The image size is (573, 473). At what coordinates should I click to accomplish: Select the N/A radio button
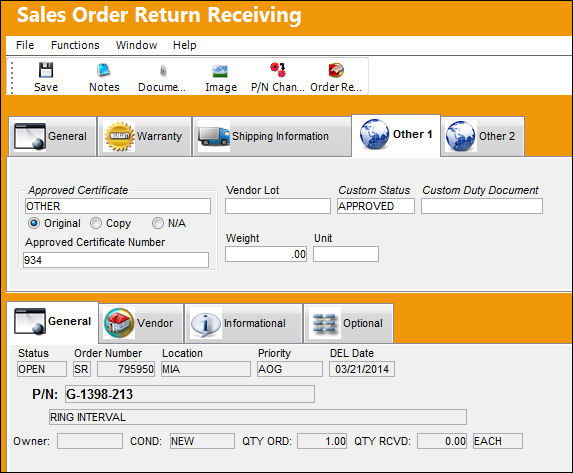[158, 223]
